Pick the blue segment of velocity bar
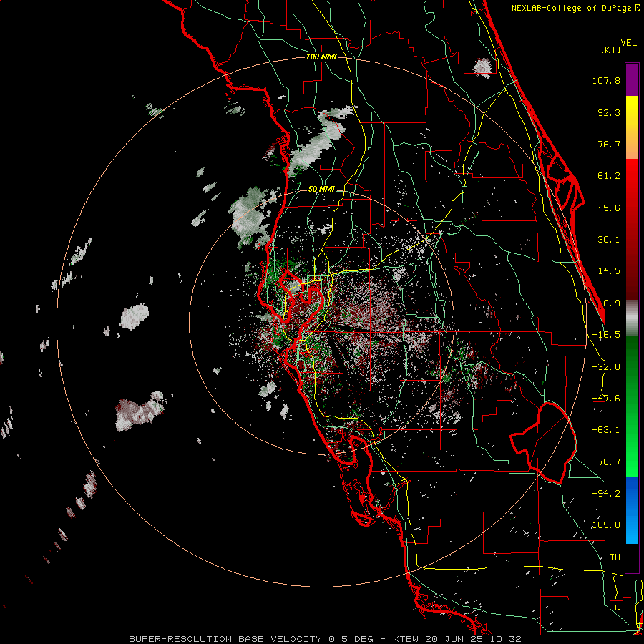Viewport: 644px width, 644px height. pos(632,510)
